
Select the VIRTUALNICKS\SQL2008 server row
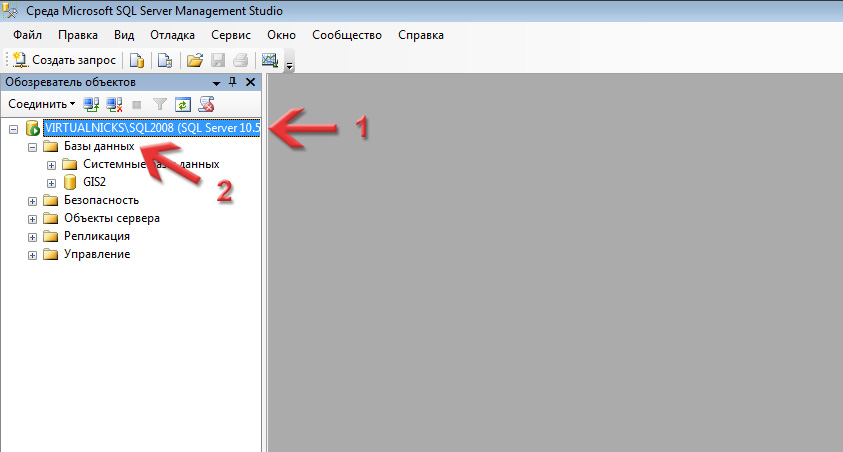point(152,128)
